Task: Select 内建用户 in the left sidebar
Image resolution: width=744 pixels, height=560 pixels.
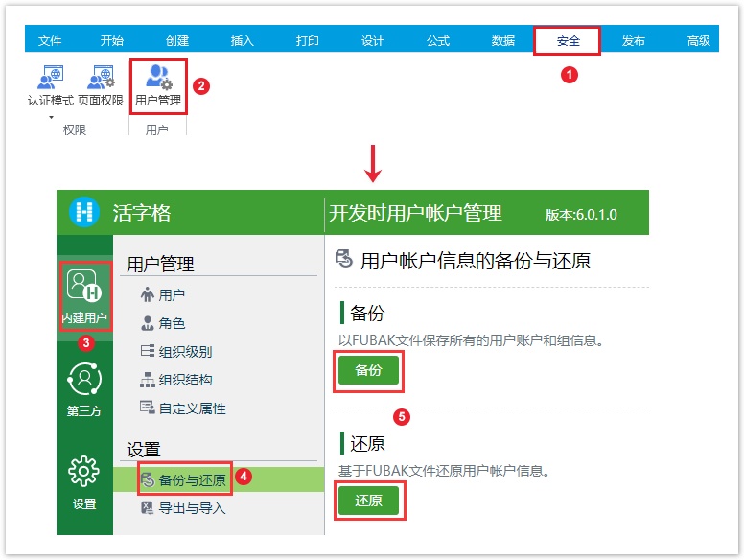Action: click(84, 296)
